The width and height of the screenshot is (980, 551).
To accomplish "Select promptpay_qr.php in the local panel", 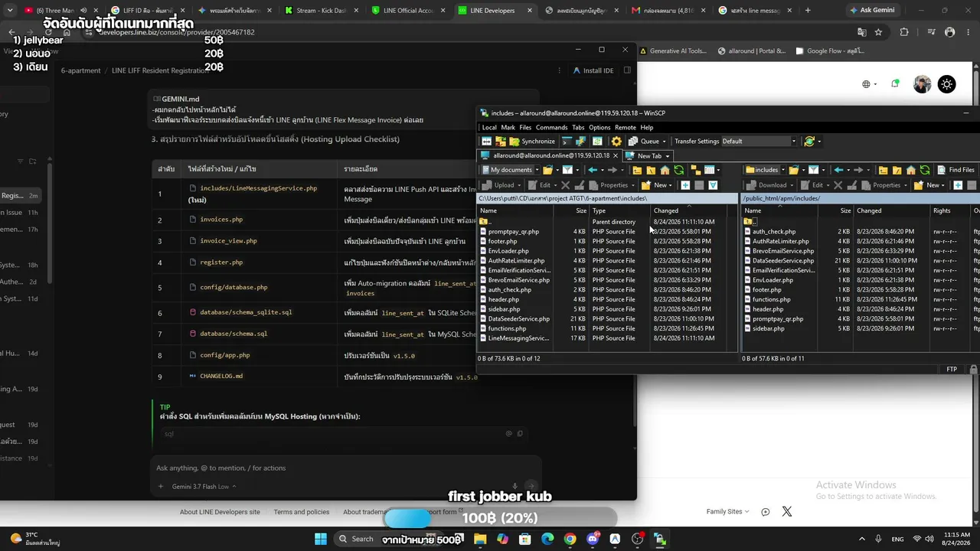I will (x=513, y=231).
